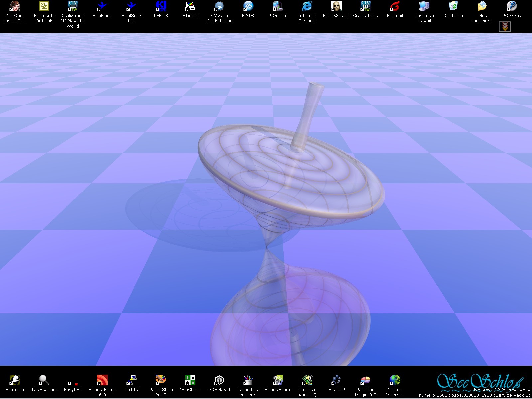Viewport: 532px width, 399px height.
Task: Launch Internet Explorer icon
Action: [307, 6]
